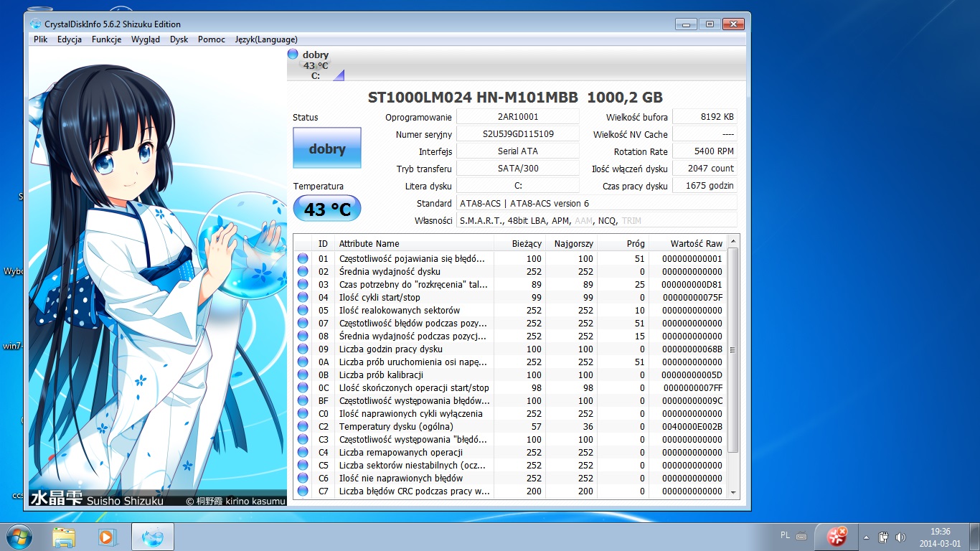Open the Język(Language) menu
Viewport: 980px width, 551px height.
[266, 39]
